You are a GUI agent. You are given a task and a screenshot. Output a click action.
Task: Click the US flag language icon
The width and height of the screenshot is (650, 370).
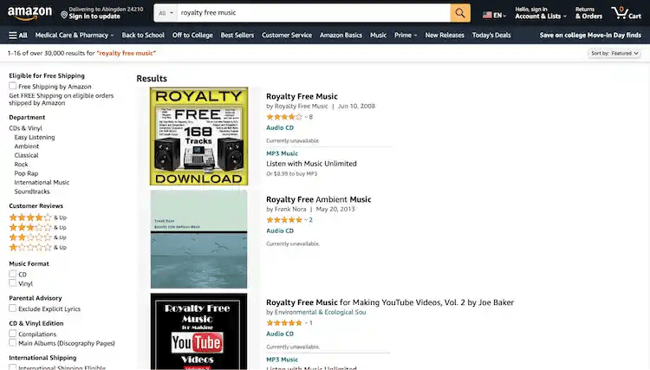pyautogui.click(x=487, y=15)
